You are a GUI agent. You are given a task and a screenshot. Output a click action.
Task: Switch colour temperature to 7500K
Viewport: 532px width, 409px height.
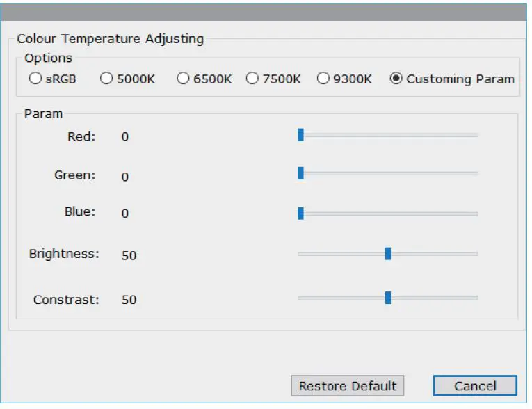tap(252, 79)
